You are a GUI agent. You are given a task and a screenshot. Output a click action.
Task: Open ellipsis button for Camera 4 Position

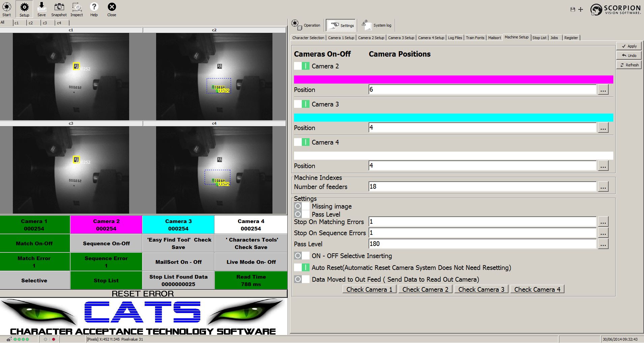(603, 166)
